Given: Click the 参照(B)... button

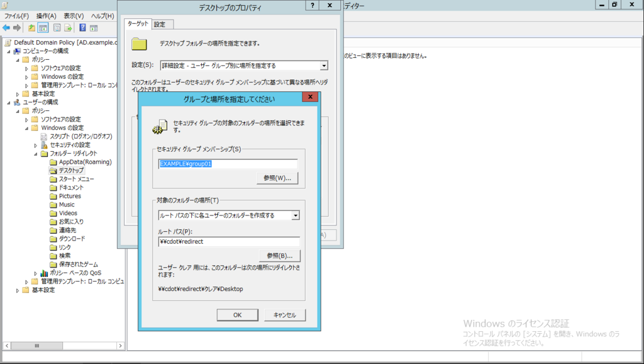Looking at the screenshot, I should [x=280, y=256].
